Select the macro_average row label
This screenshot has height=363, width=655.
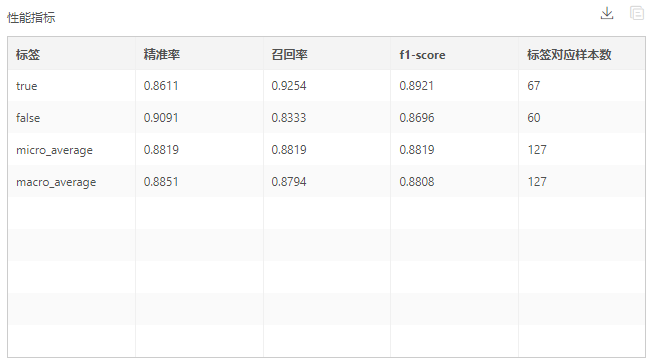pos(56,183)
